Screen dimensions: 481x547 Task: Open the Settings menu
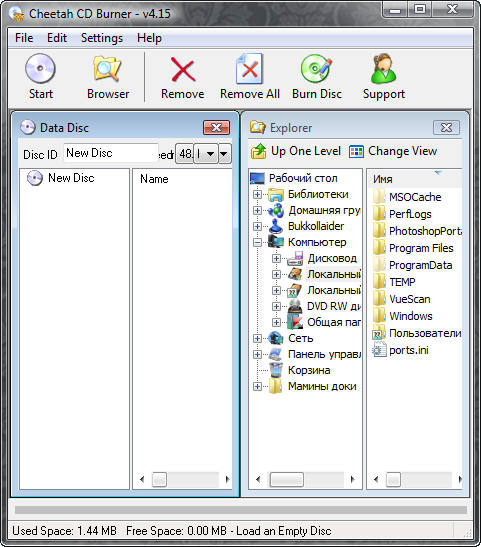click(102, 38)
